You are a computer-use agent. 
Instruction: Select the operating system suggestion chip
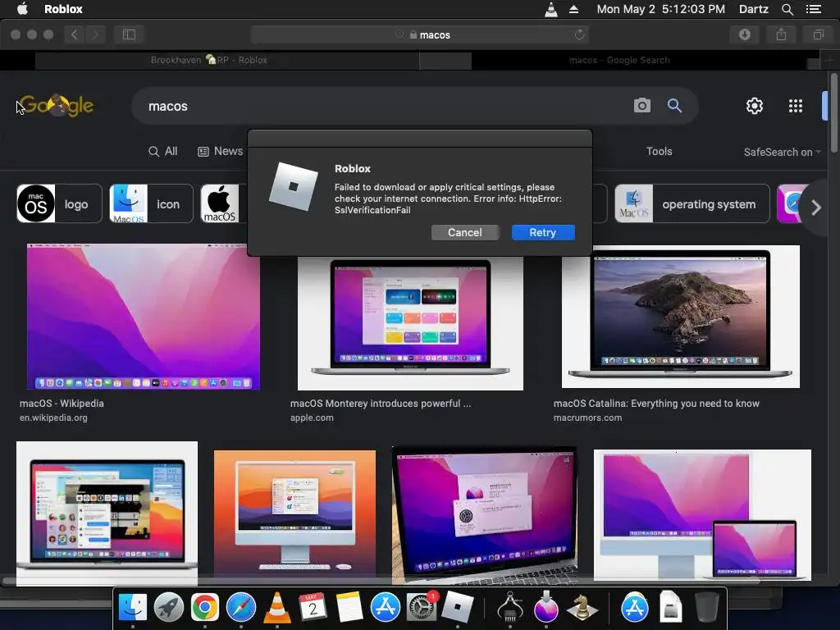(x=692, y=203)
